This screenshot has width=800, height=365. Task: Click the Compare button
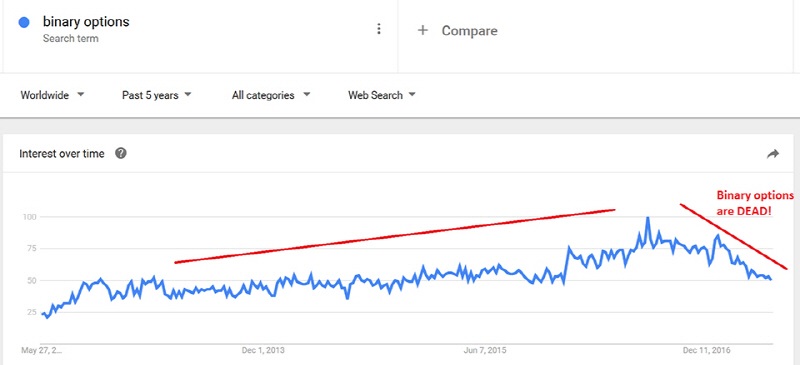coord(457,31)
